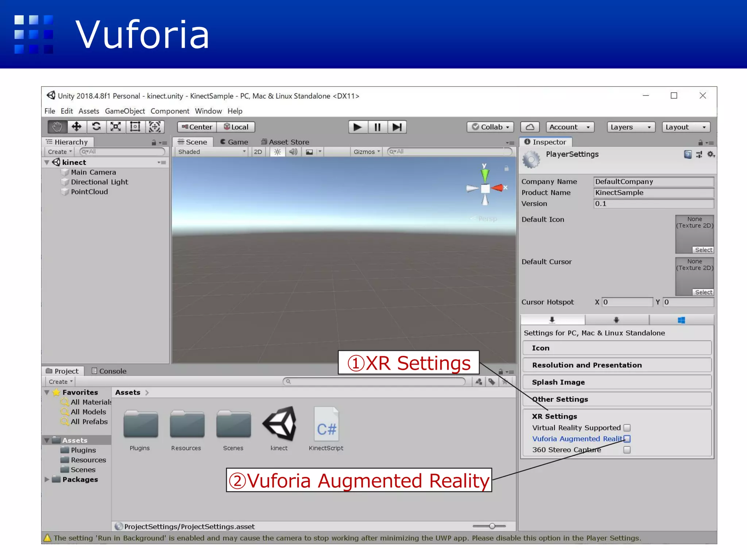Open the cloud Services panel
This screenshot has width=747, height=560.
tap(530, 127)
